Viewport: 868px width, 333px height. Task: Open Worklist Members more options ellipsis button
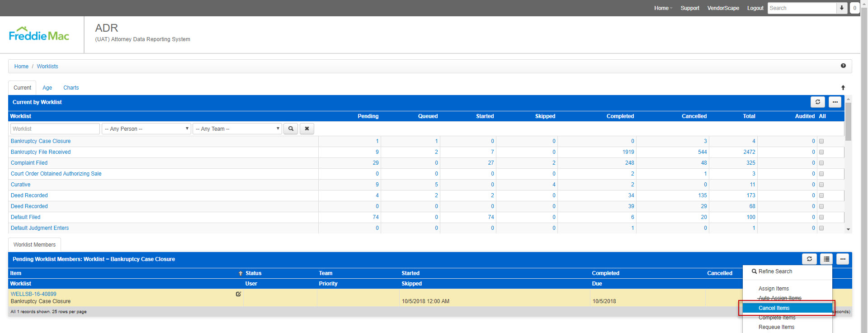(843, 259)
